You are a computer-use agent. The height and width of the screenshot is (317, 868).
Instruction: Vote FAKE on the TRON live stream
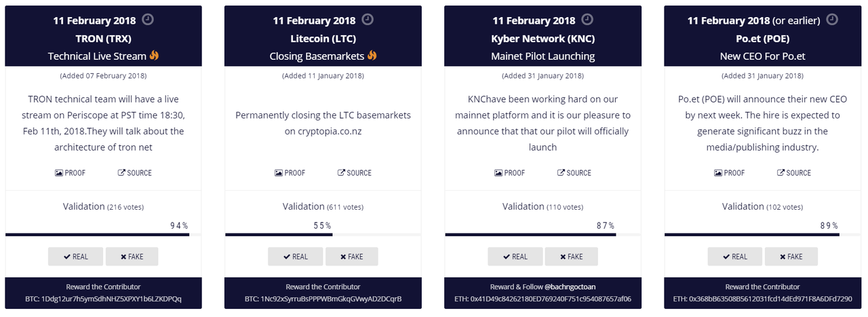[x=132, y=257]
